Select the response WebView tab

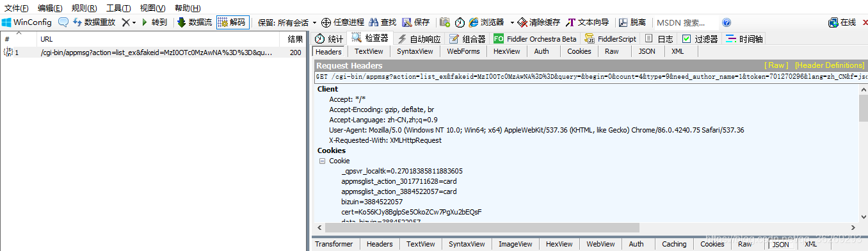[600, 244]
